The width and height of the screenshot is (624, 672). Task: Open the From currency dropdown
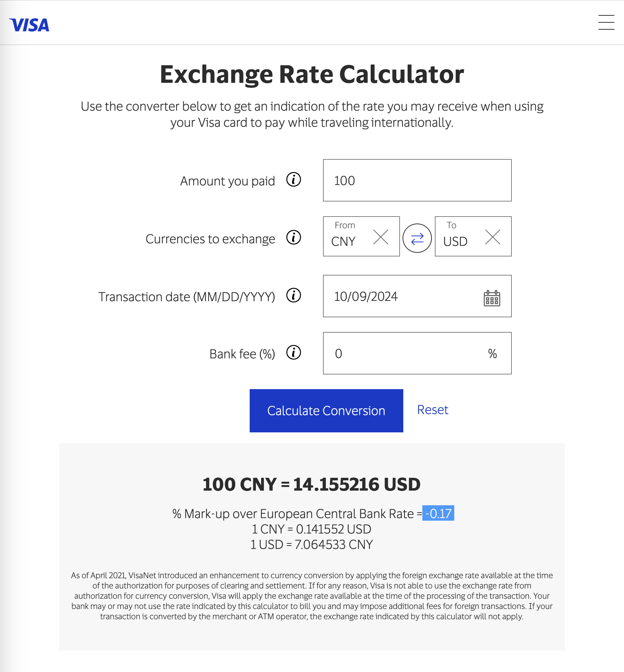(x=346, y=237)
